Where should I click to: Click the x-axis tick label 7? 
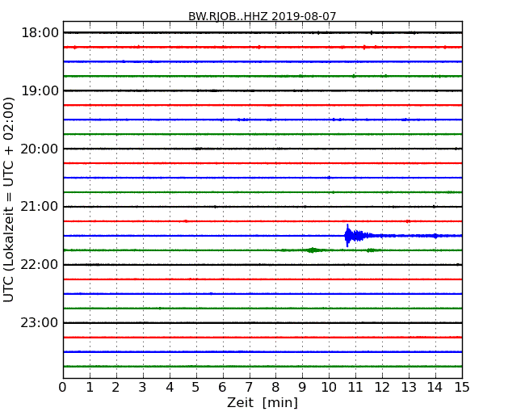(249, 387)
